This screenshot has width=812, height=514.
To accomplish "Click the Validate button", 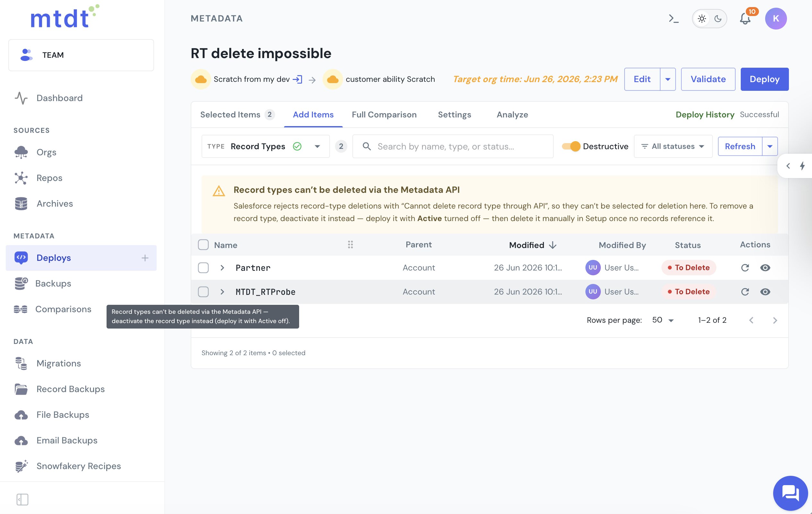I will pos(708,79).
